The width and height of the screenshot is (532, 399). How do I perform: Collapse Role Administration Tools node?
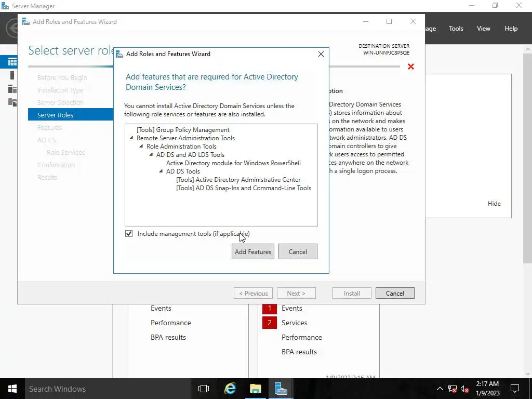(141, 146)
